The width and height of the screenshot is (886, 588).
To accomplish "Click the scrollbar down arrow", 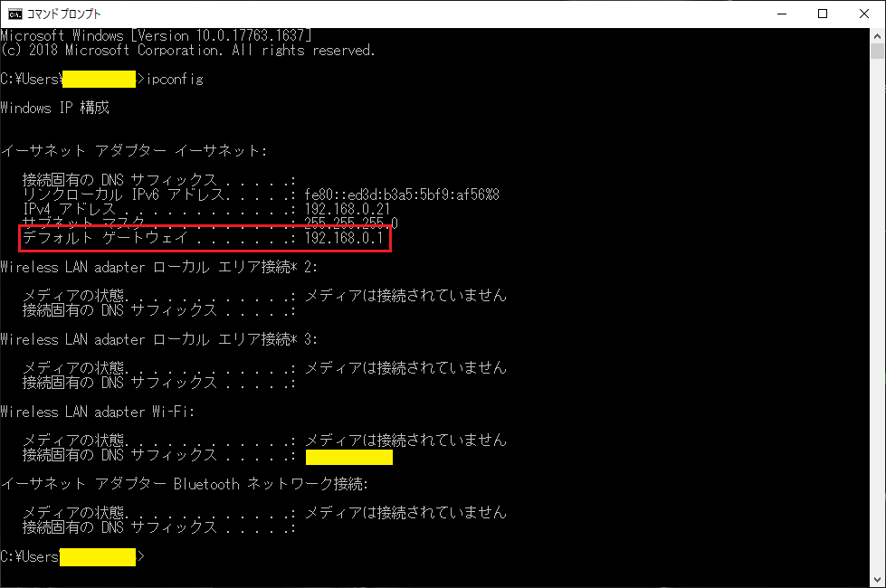I will point(877,580).
